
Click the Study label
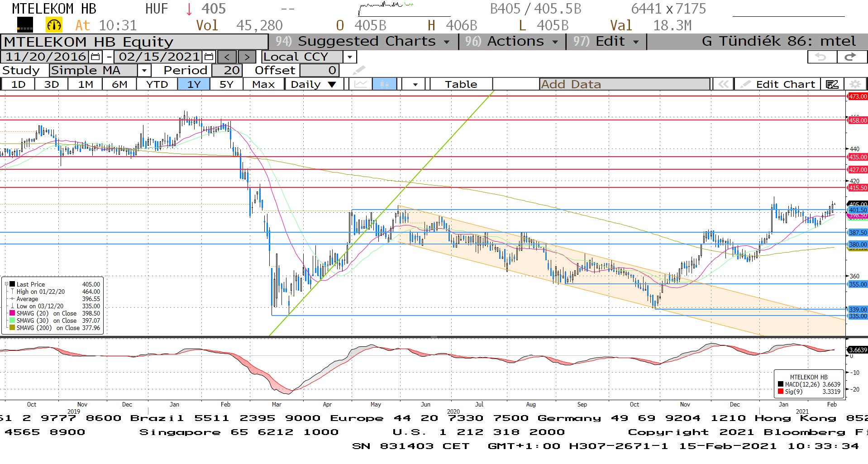21,71
